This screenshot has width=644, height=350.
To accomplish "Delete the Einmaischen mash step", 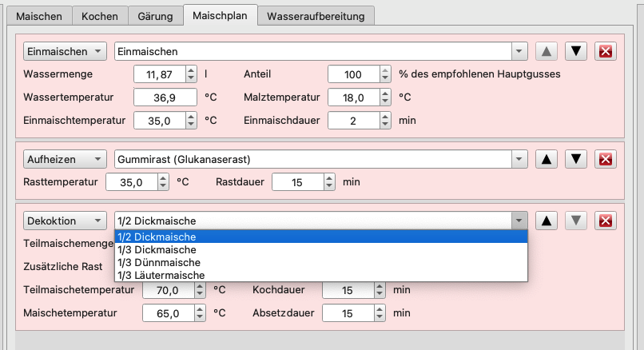I will (x=605, y=51).
